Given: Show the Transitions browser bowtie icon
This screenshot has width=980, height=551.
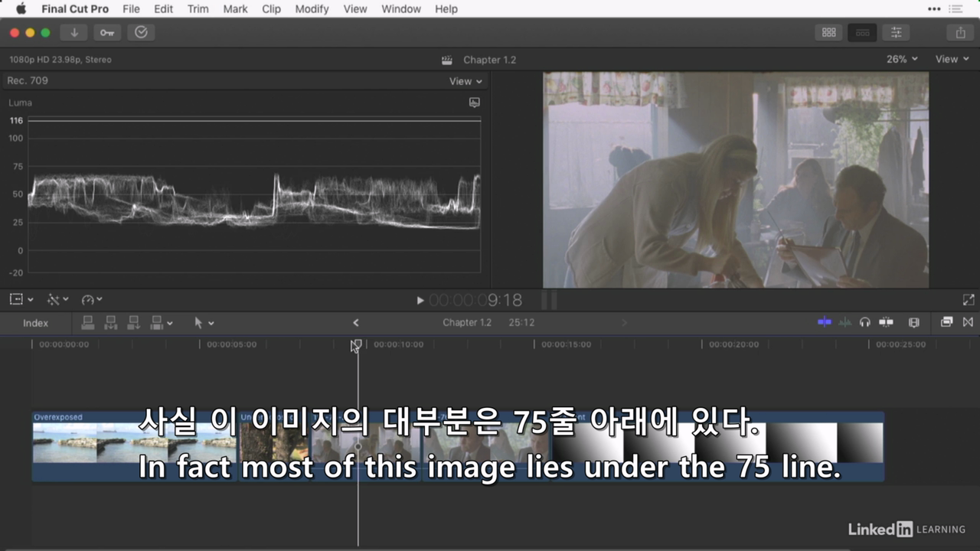Looking at the screenshot, I should click(x=968, y=322).
